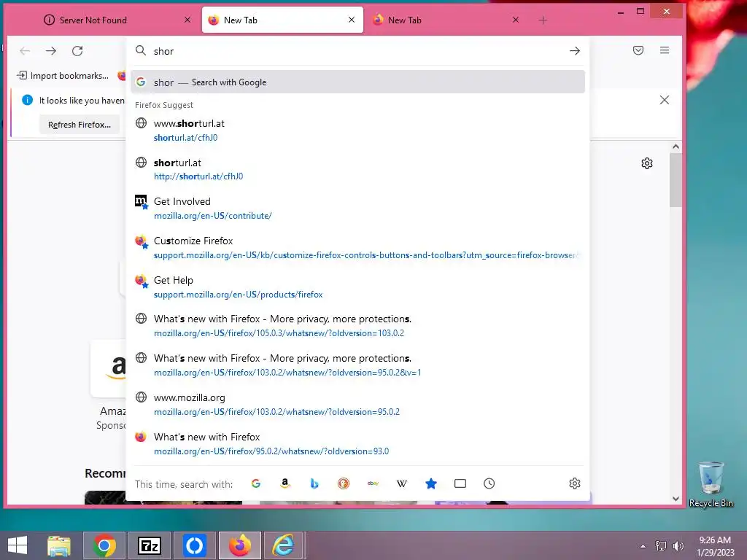
Task: Open 7-Zip from the taskbar
Action: [149, 545]
